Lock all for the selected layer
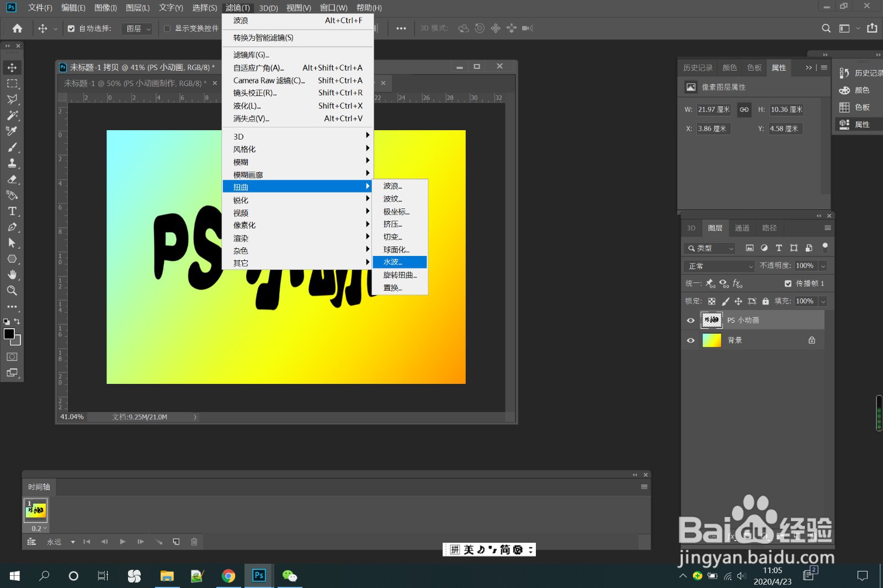The image size is (883, 588). [x=765, y=301]
